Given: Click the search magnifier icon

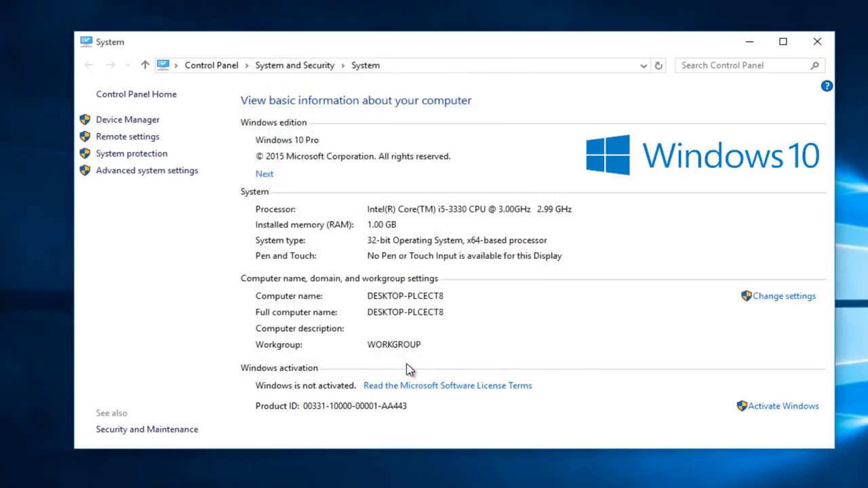Looking at the screenshot, I should click(x=815, y=66).
